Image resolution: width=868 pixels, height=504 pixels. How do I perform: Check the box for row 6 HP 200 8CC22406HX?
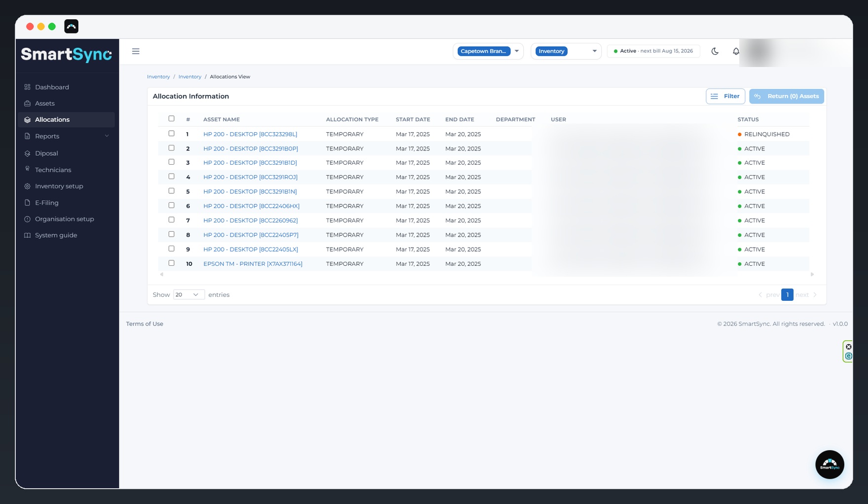click(x=172, y=205)
